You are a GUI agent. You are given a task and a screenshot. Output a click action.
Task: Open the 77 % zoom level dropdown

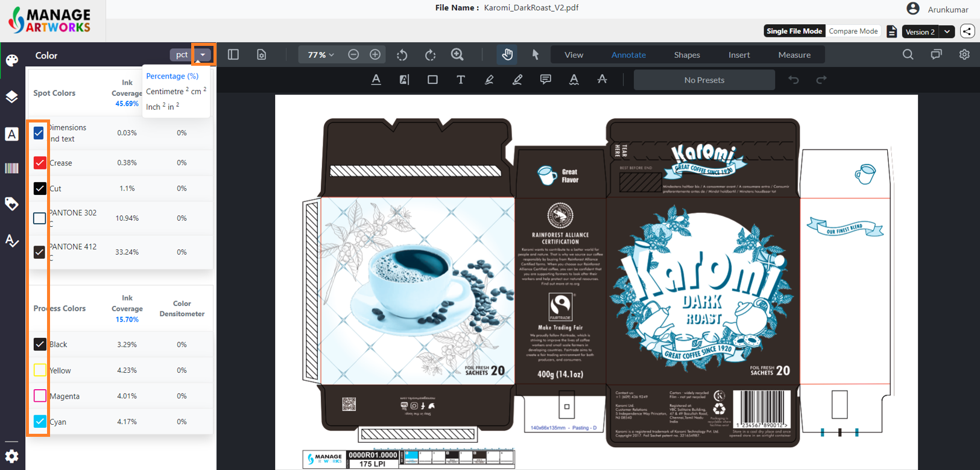coord(320,55)
